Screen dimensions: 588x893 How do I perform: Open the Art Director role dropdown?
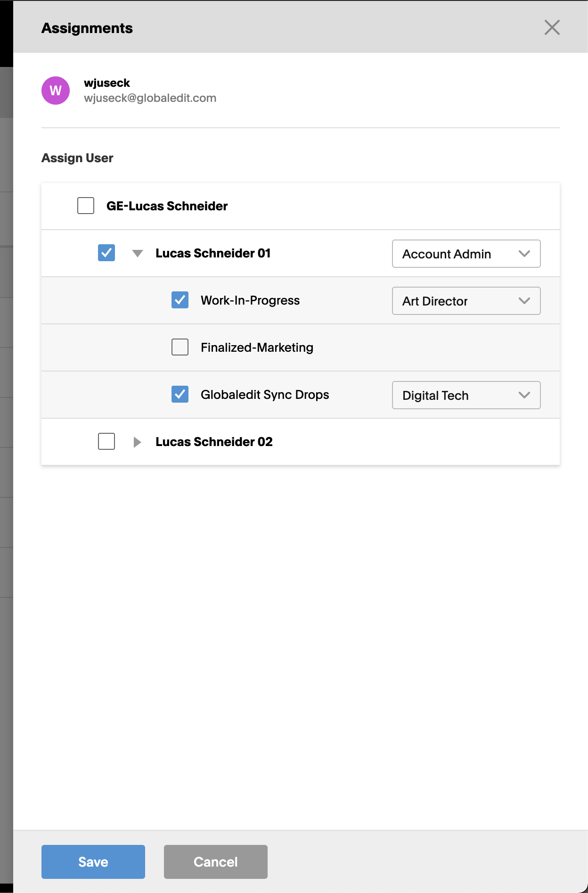pyautogui.click(x=466, y=301)
